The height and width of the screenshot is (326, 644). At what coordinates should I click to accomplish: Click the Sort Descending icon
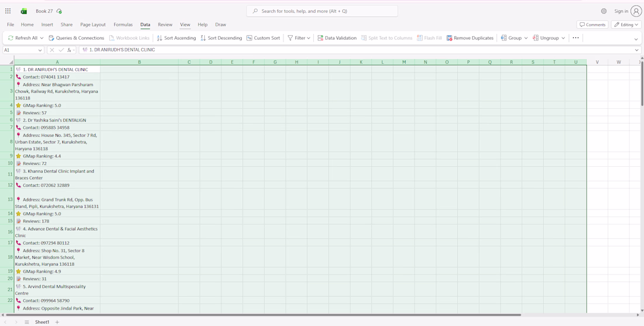coord(203,38)
